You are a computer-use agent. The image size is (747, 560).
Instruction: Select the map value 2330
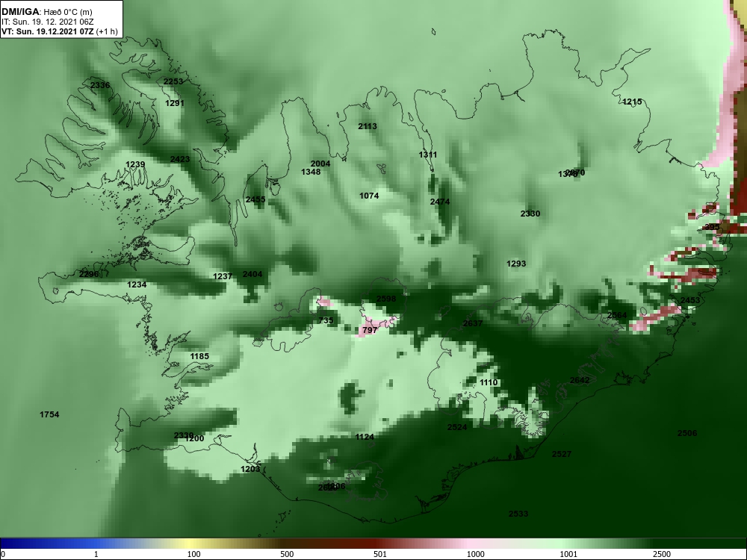530,214
